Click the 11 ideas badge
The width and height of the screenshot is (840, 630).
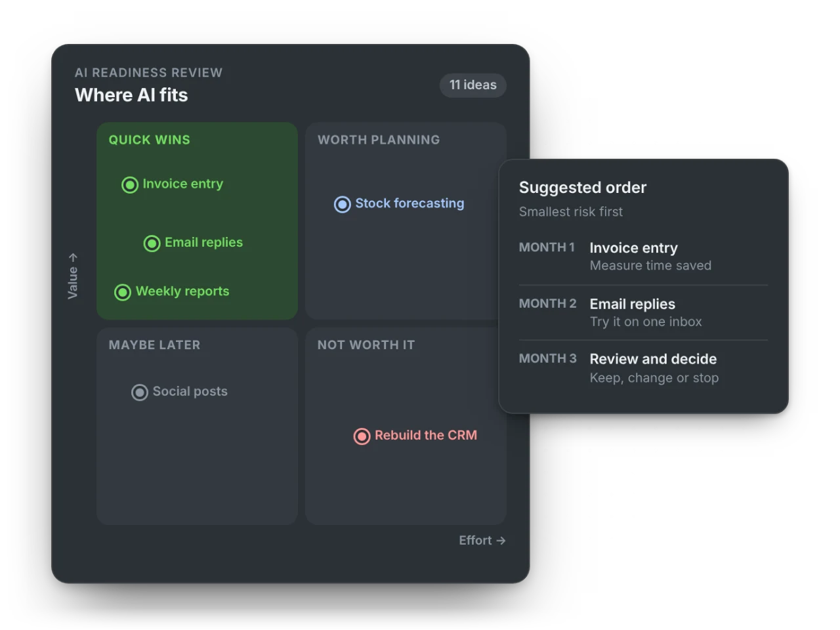(473, 85)
